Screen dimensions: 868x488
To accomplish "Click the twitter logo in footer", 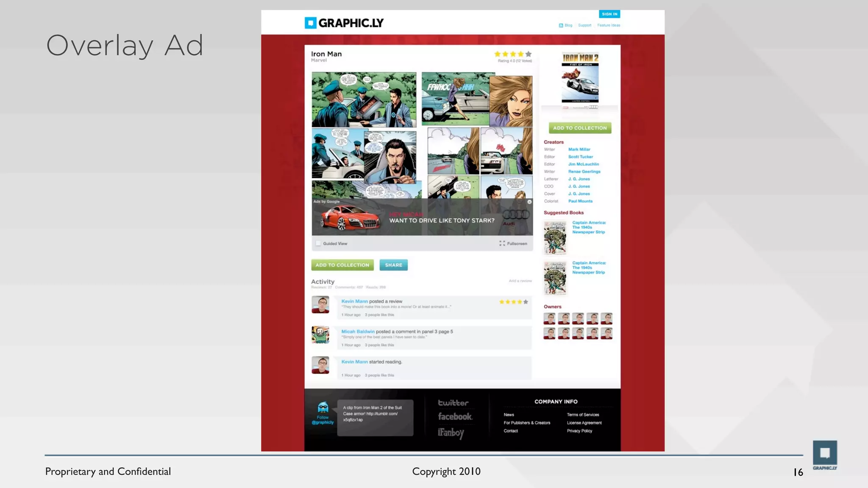I will coord(453,403).
